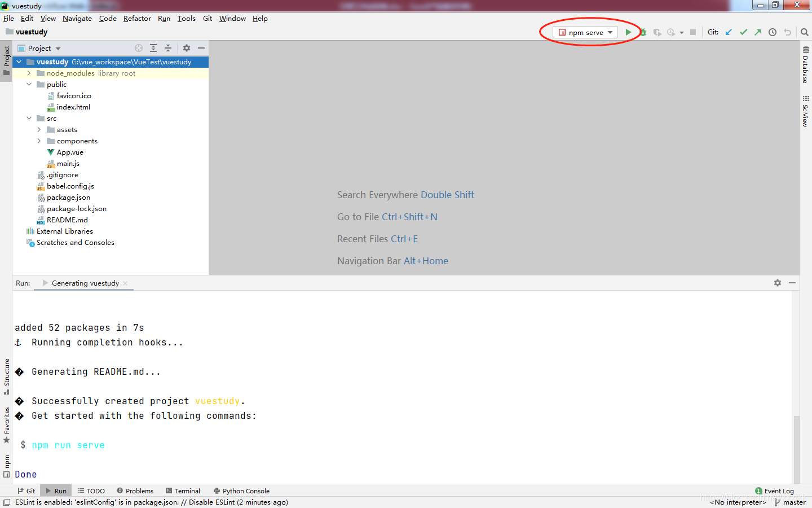The height and width of the screenshot is (508, 812).
Task: Open Search Everywhere magnifier
Action: pyautogui.click(x=805, y=32)
